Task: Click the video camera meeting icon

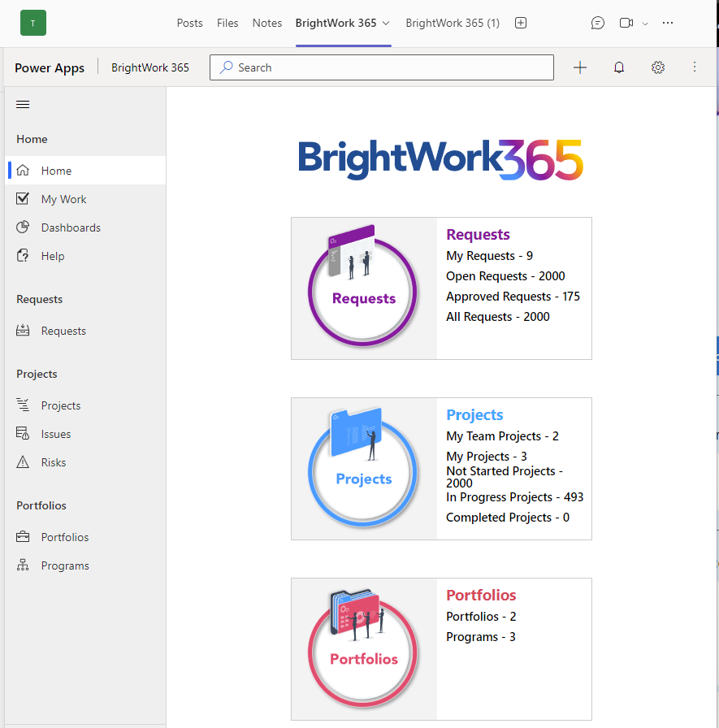Action: coord(626,23)
